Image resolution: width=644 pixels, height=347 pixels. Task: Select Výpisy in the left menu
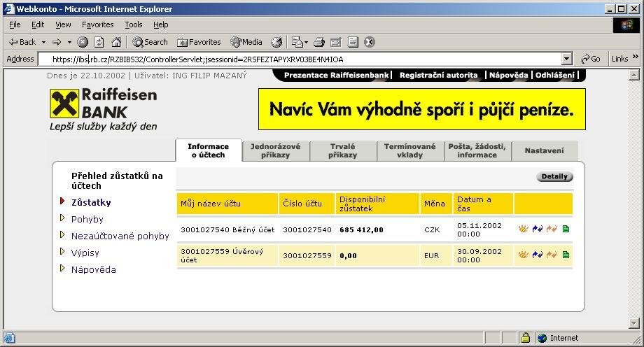(85, 253)
